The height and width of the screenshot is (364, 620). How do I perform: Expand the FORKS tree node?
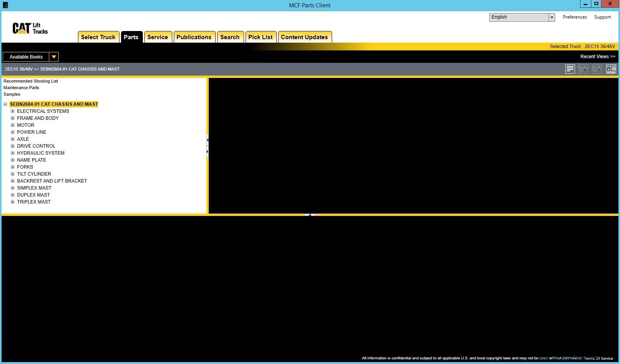12,167
